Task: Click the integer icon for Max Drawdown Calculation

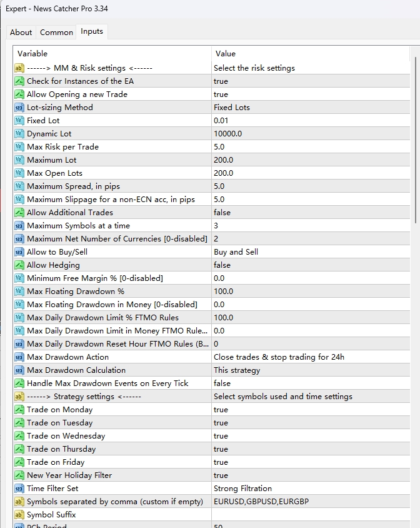Action: click(19, 370)
